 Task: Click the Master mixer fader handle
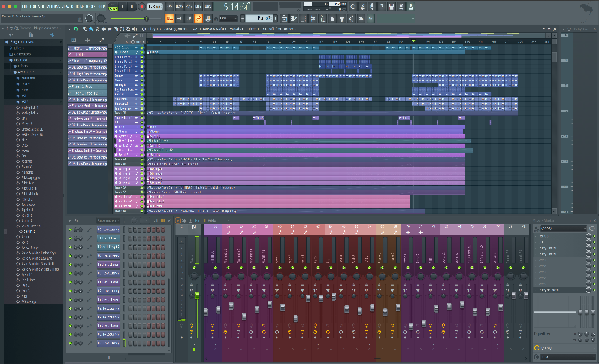tap(197, 295)
